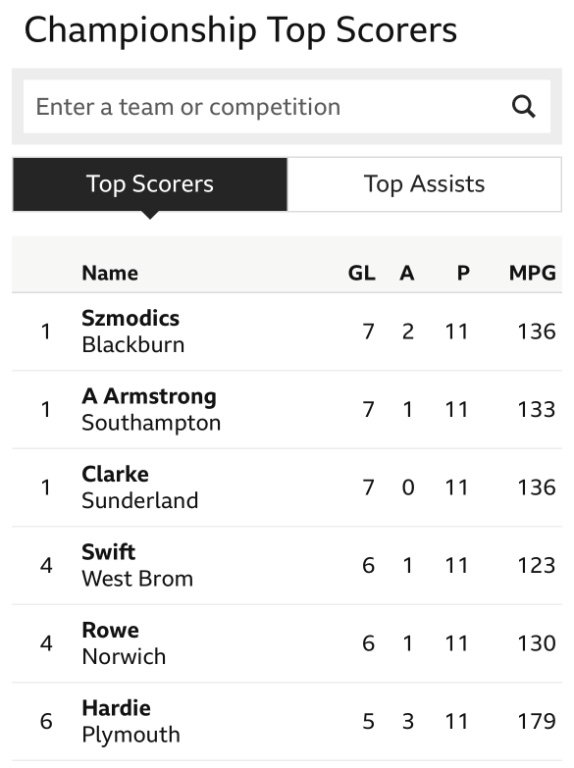574x768 pixels.
Task: Click the Plymouth team name
Action: tap(131, 735)
